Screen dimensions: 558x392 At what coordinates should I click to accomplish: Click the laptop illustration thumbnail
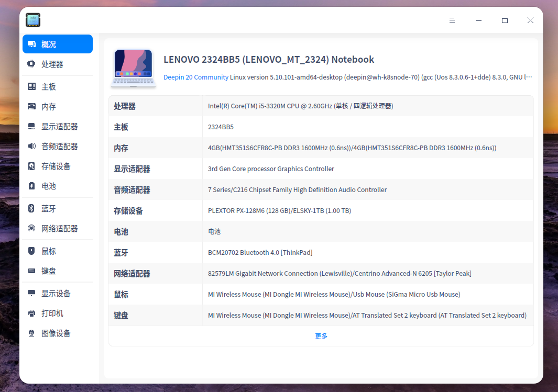tap(134, 68)
